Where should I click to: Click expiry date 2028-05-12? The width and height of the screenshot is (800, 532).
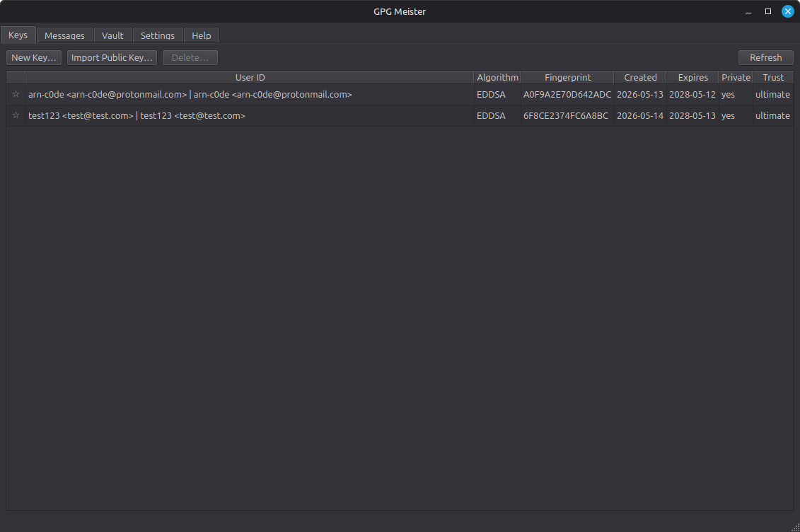tap(693, 94)
